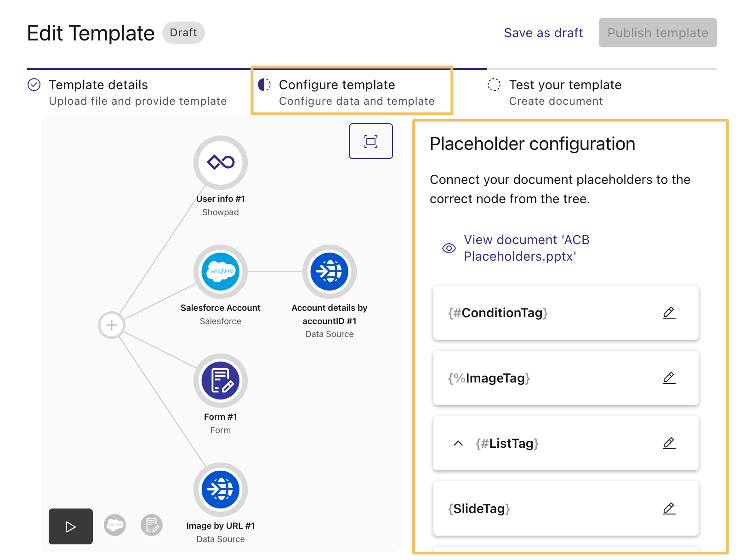Viewport: 751px width, 560px height.
Task: Click the 'User info #1' node label
Action: click(x=221, y=199)
